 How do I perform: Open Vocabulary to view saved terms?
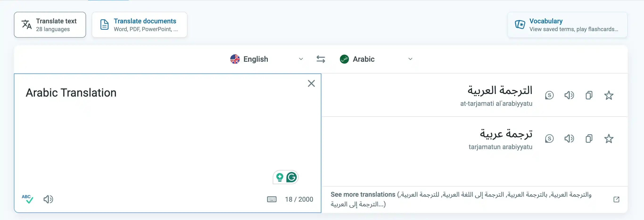[567, 24]
